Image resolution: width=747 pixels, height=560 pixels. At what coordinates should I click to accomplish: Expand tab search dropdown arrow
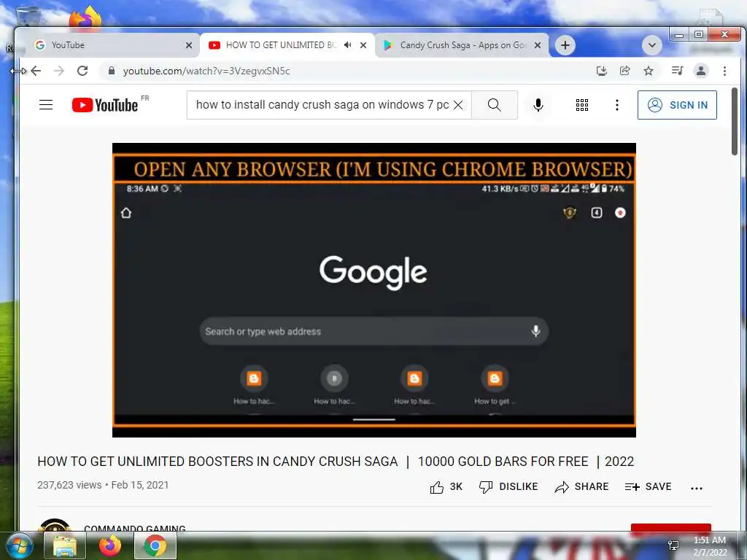pos(651,45)
